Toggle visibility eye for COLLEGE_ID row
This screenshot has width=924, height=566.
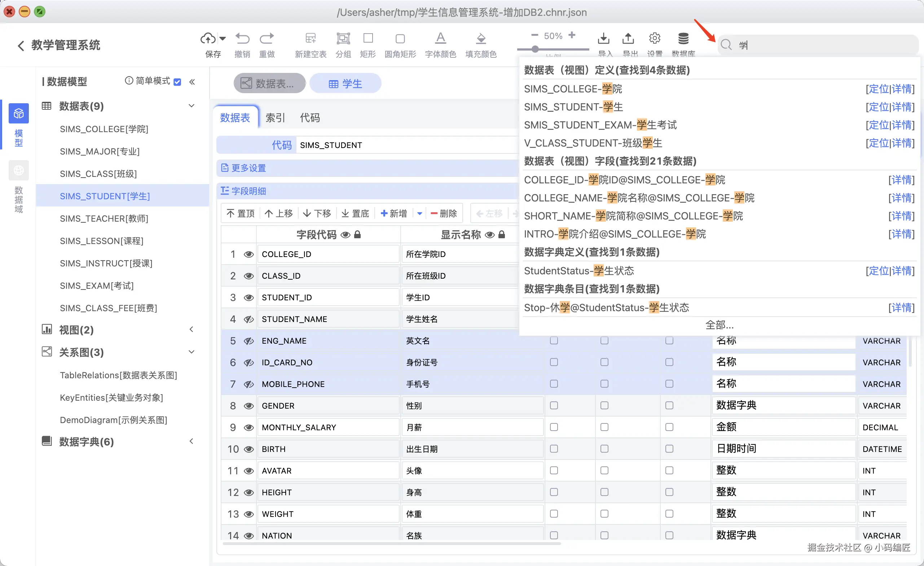[248, 254]
